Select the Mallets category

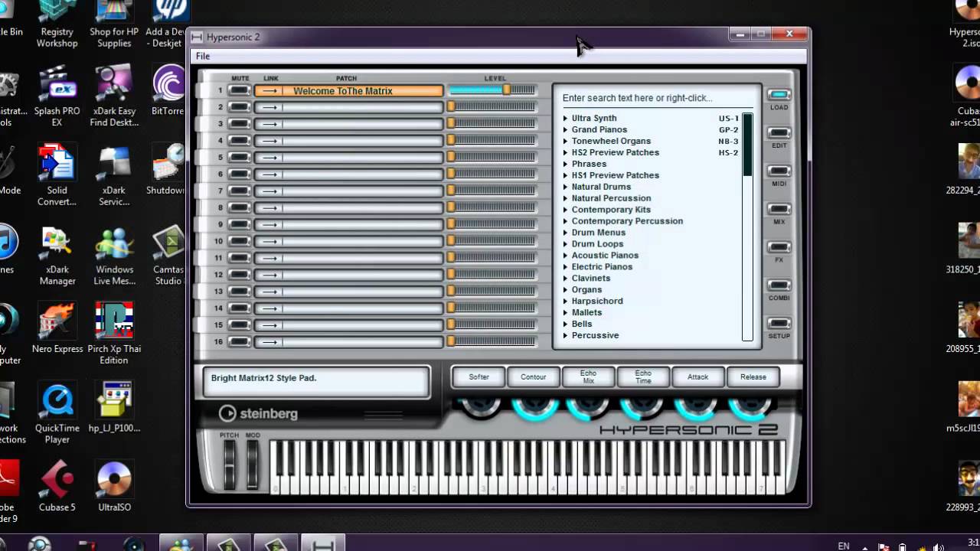click(586, 313)
